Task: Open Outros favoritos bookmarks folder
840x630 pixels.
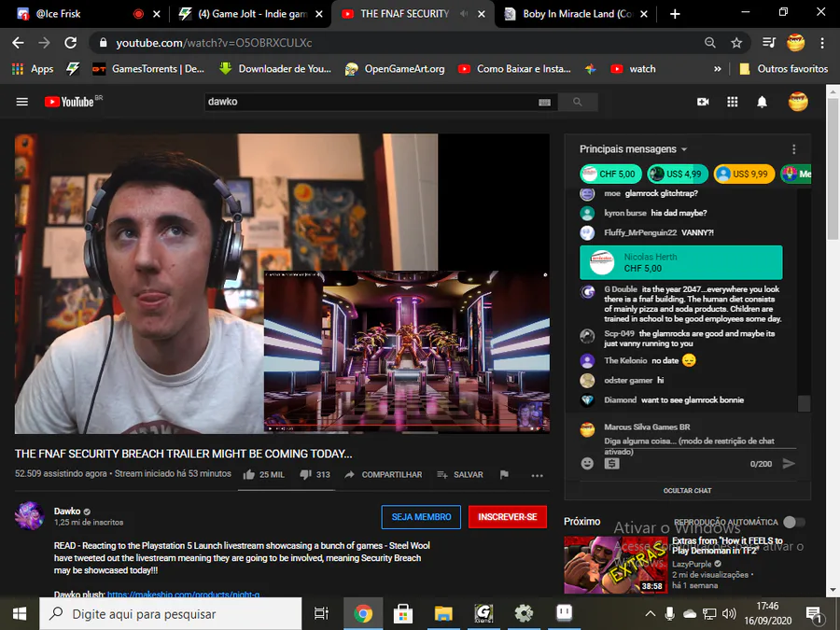Action: tap(784, 69)
